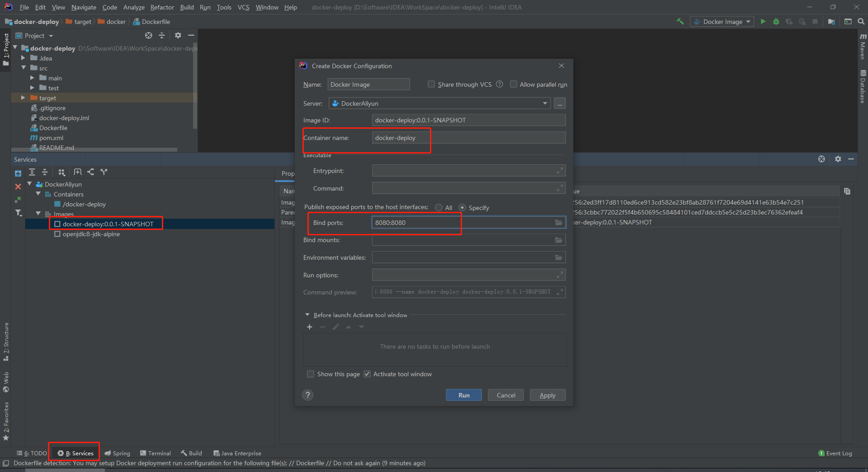The height and width of the screenshot is (472, 868).
Task: Click the filter icon in Services sidebar
Action: [18, 212]
